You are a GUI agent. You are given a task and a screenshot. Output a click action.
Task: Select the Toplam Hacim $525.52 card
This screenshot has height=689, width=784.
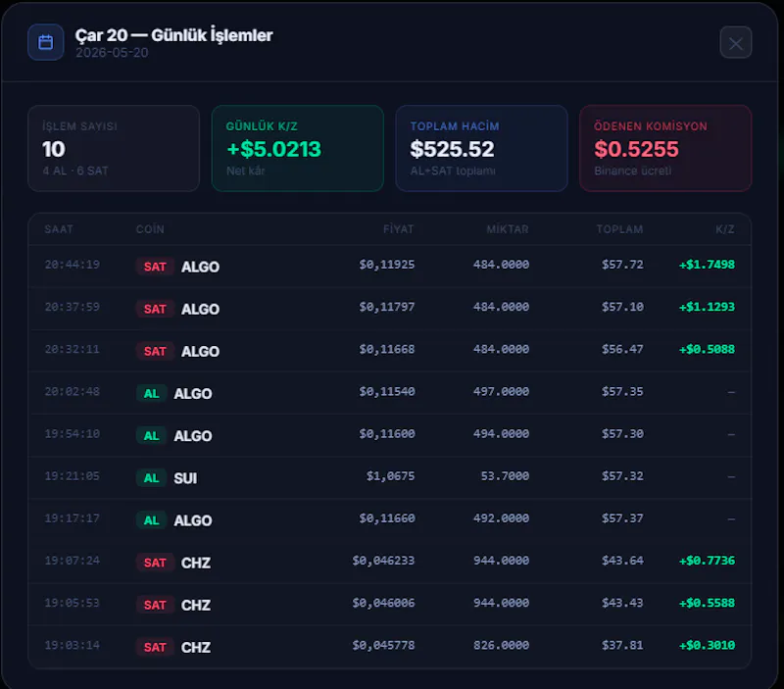click(x=481, y=148)
